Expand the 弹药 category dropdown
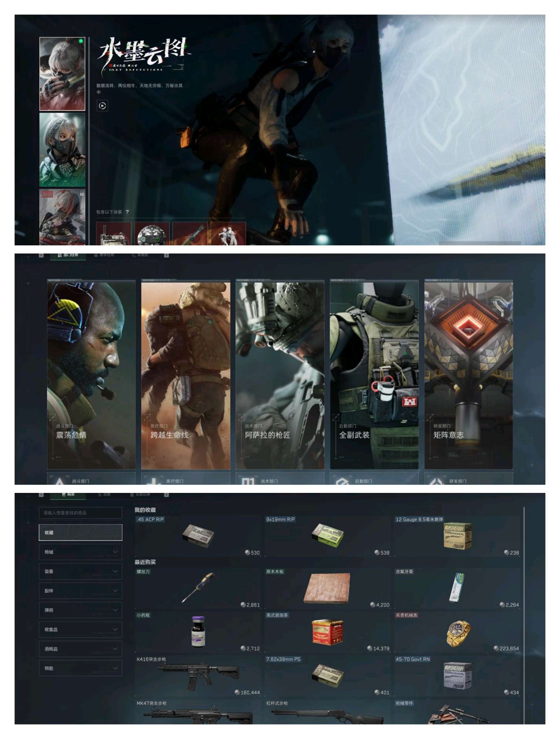The width and height of the screenshot is (560, 739). [x=80, y=610]
